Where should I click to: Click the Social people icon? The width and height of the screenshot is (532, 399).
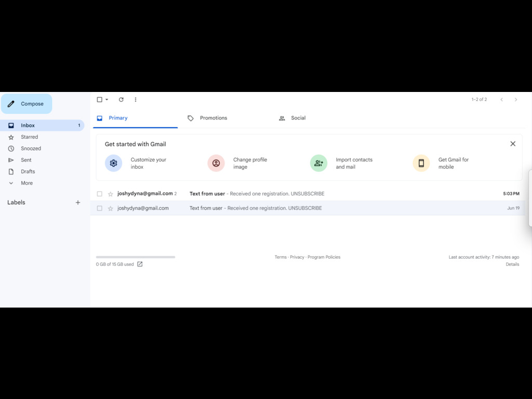click(282, 118)
